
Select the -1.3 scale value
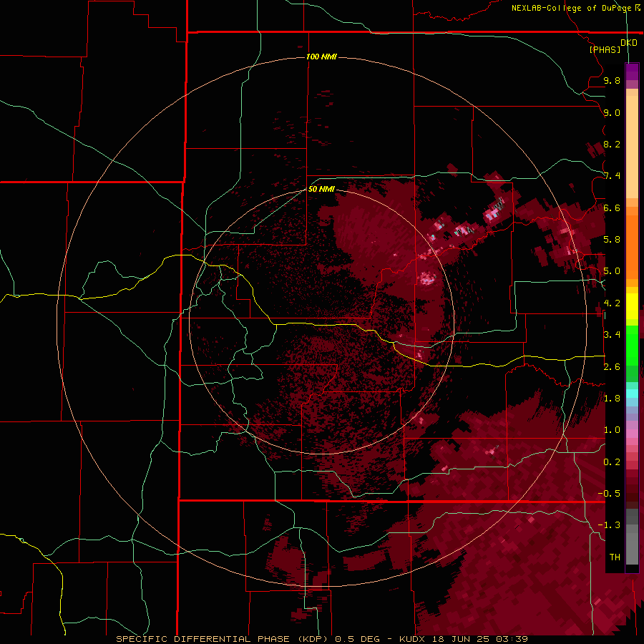(x=609, y=525)
